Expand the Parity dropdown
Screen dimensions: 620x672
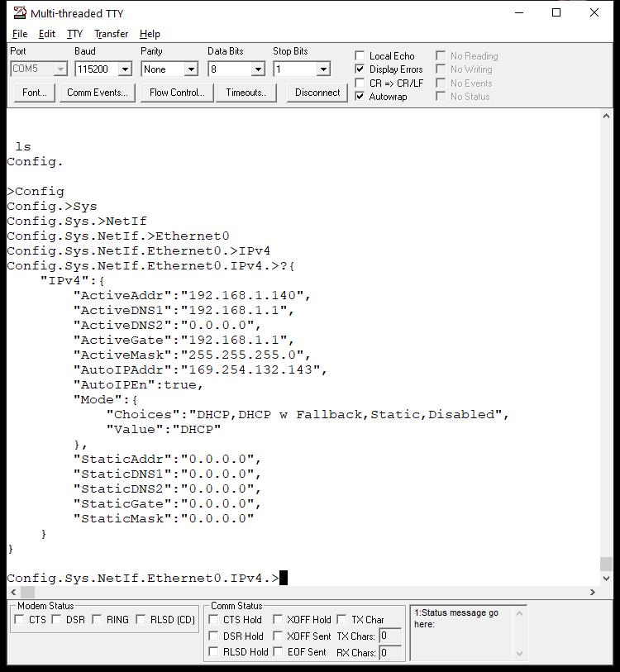point(191,69)
